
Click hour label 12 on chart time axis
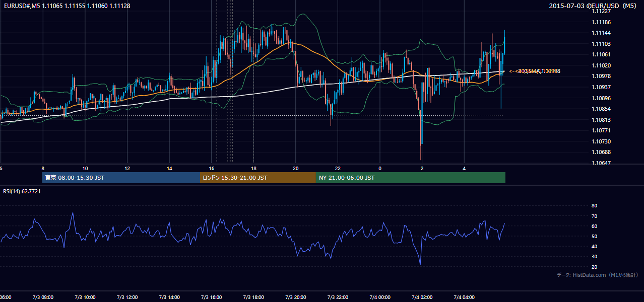(127, 169)
